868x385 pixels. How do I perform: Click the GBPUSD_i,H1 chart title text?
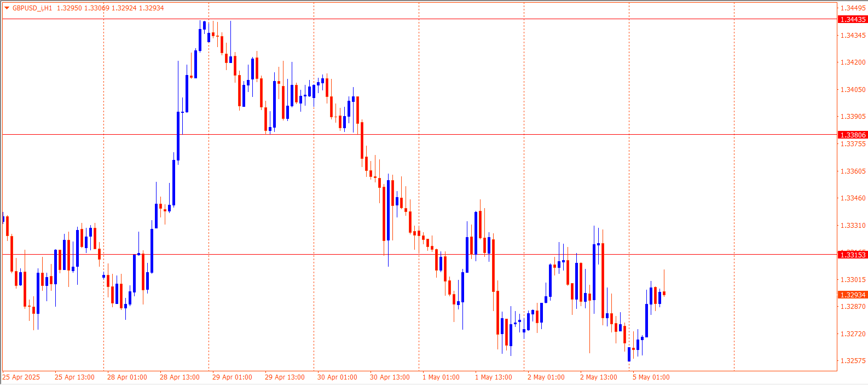click(32, 8)
